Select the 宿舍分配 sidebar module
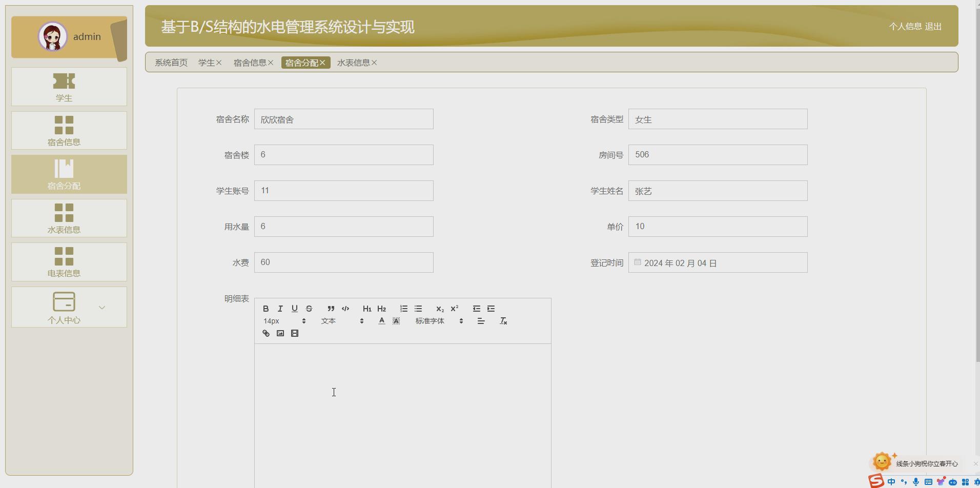 (x=69, y=174)
